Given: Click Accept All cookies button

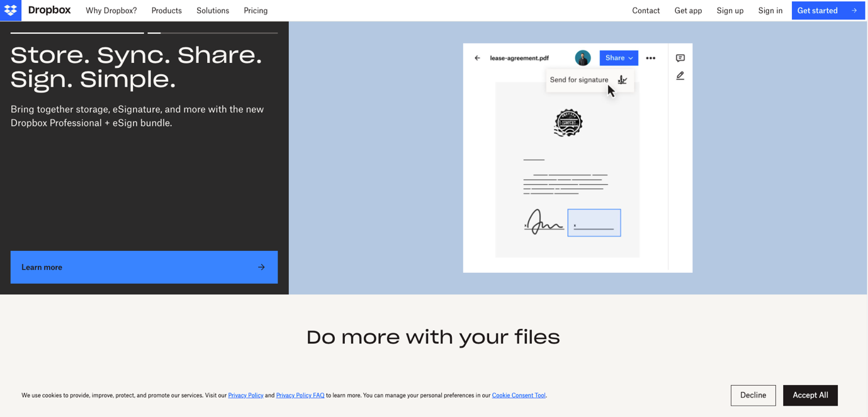Looking at the screenshot, I should [810, 396].
